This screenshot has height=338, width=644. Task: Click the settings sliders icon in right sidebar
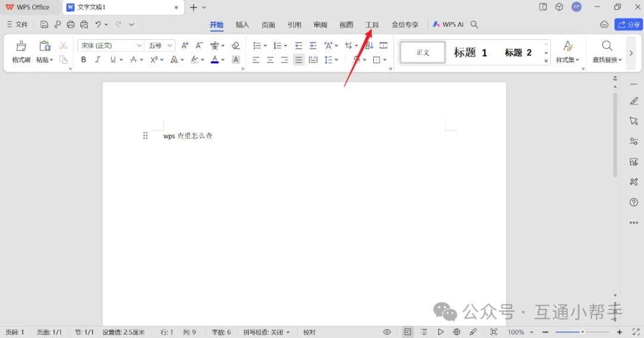coord(634,141)
